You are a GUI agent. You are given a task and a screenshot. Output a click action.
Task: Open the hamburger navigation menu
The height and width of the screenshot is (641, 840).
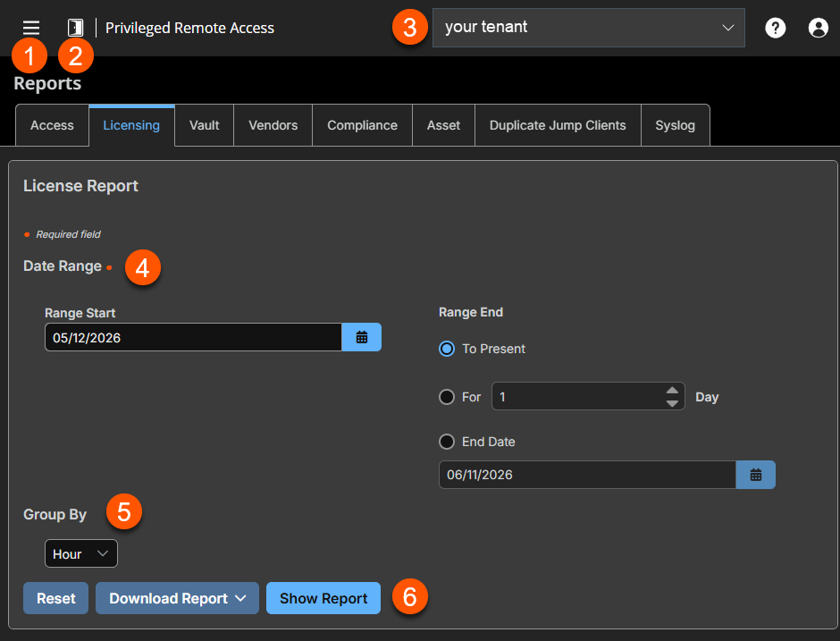click(31, 28)
